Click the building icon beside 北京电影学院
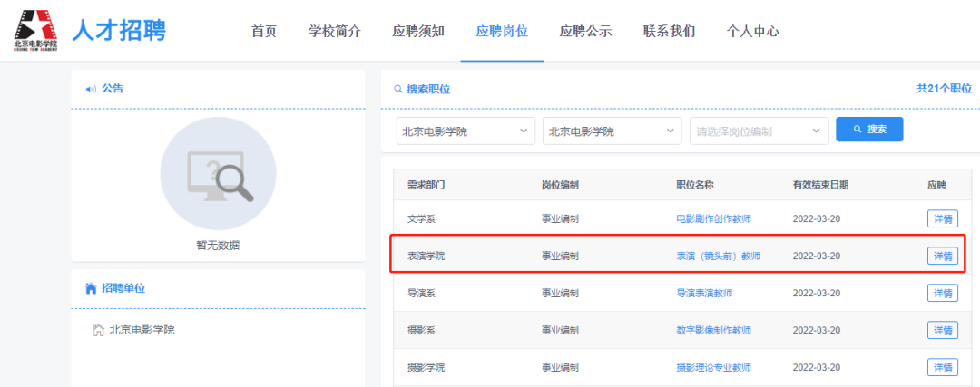This screenshot has width=980, height=387. coord(98,330)
